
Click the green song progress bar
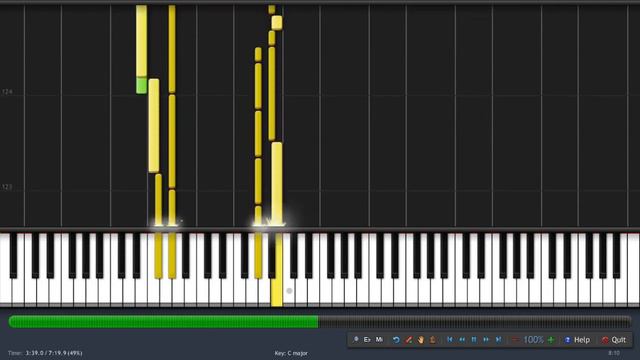point(163,322)
